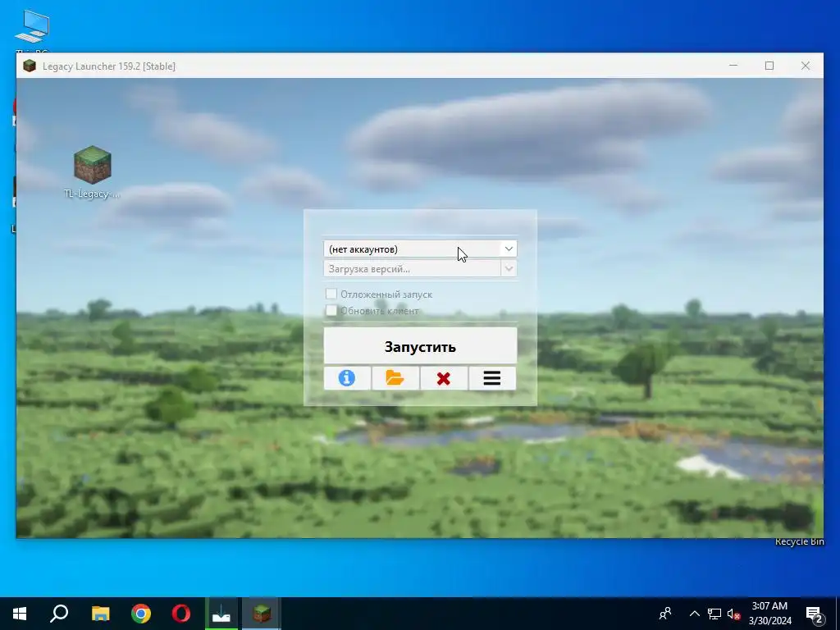This screenshot has height=630, width=840.
Task: Open File Explorer from the taskbar
Action: click(x=100, y=614)
